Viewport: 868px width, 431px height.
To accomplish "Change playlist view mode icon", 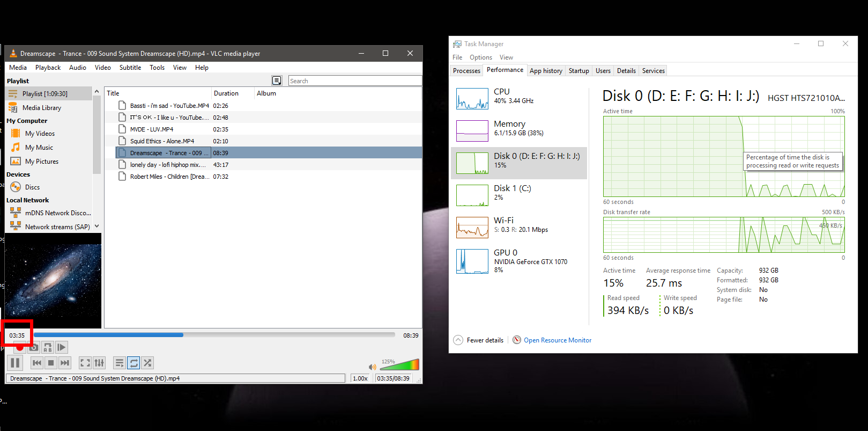I will coord(277,81).
